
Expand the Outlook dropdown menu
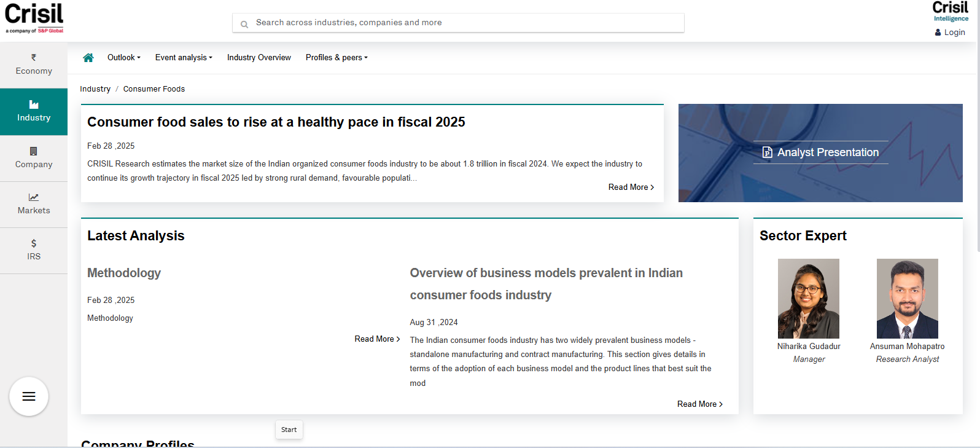[123, 58]
